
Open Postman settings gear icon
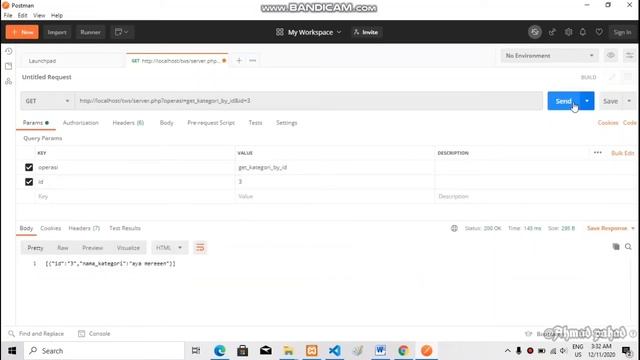coord(568,32)
